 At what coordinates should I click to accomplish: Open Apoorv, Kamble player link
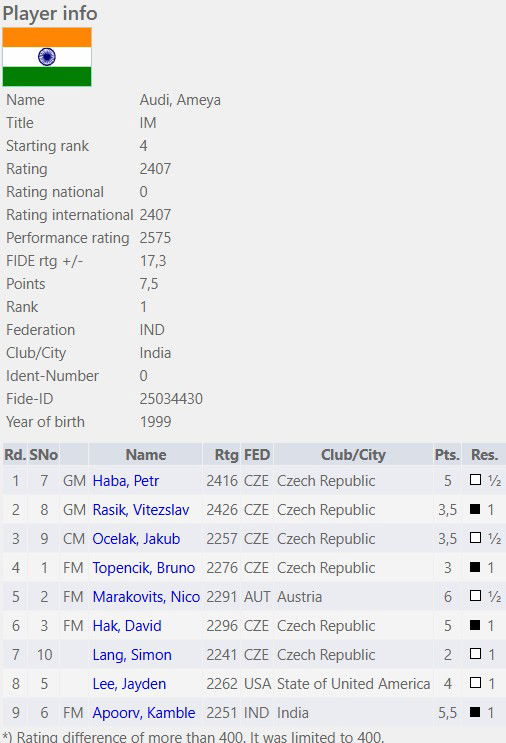click(x=144, y=713)
